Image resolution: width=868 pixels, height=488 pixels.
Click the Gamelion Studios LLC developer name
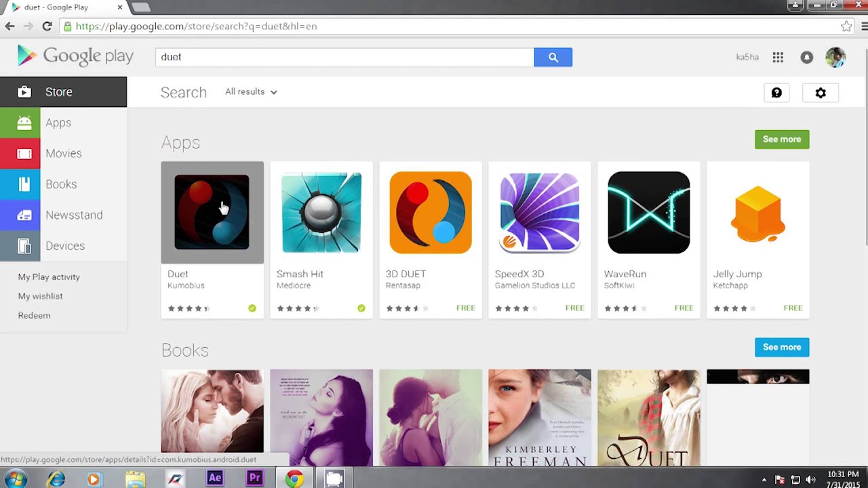pyautogui.click(x=535, y=285)
